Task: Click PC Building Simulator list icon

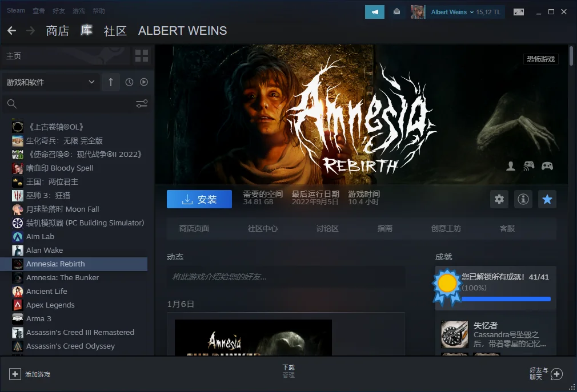Action: pyautogui.click(x=18, y=223)
